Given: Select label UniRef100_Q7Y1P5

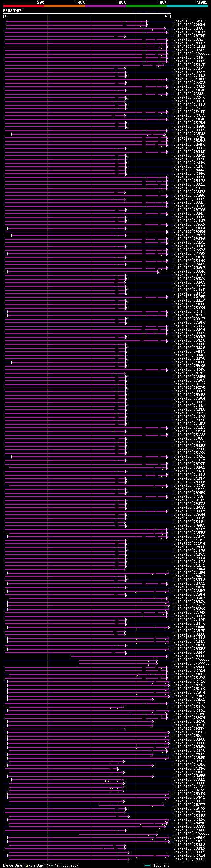Looking at the screenshot, I should point(190,112).
